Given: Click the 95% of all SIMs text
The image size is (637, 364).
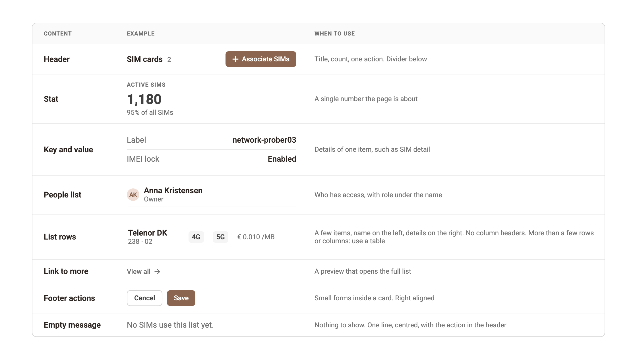Looking at the screenshot, I should (150, 113).
